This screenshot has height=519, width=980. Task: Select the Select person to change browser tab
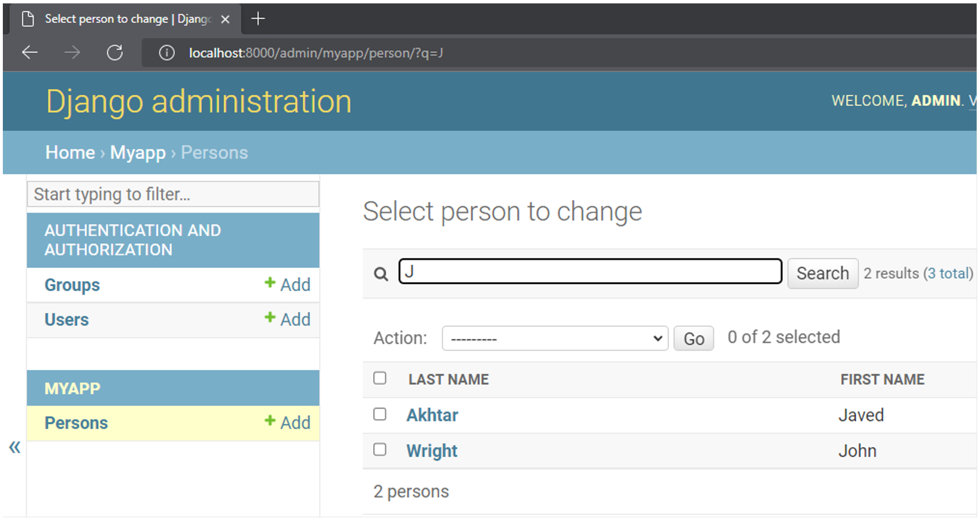122,19
